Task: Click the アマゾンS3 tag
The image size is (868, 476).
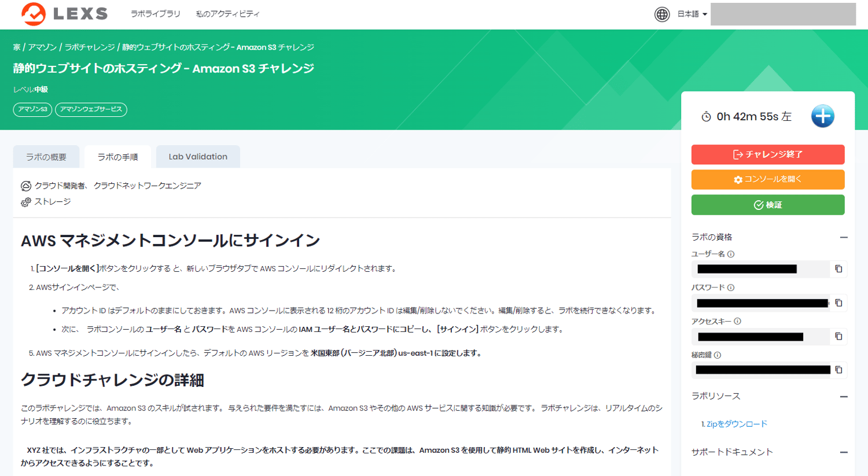Action: 32,109
